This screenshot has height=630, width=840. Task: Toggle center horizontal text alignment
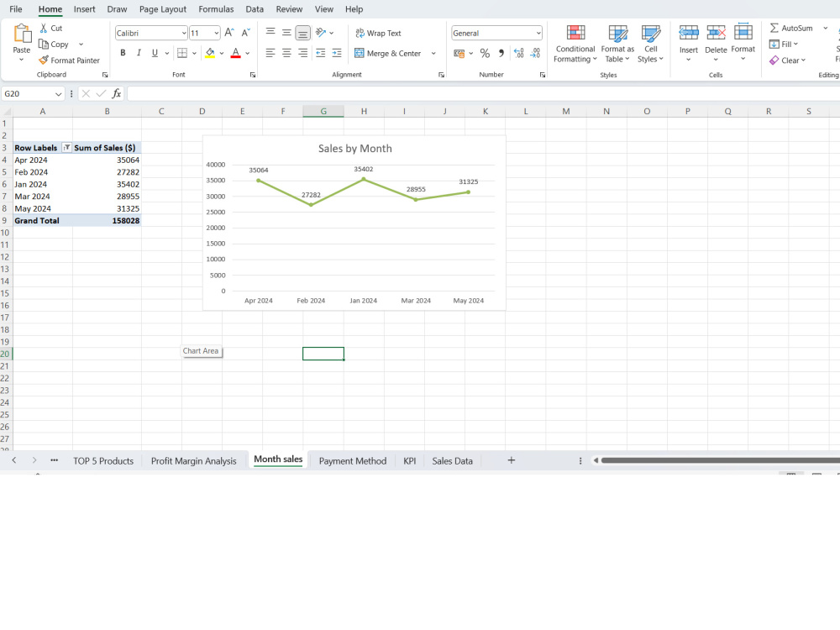click(286, 53)
